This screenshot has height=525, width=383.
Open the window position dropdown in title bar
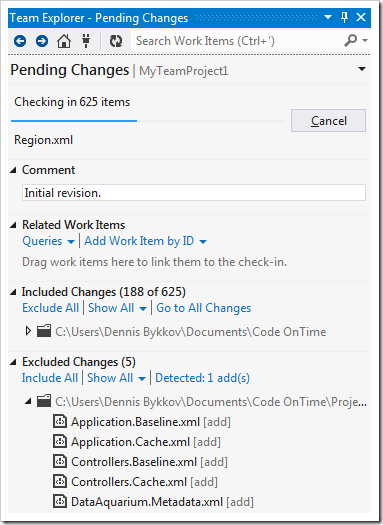coord(328,17)
